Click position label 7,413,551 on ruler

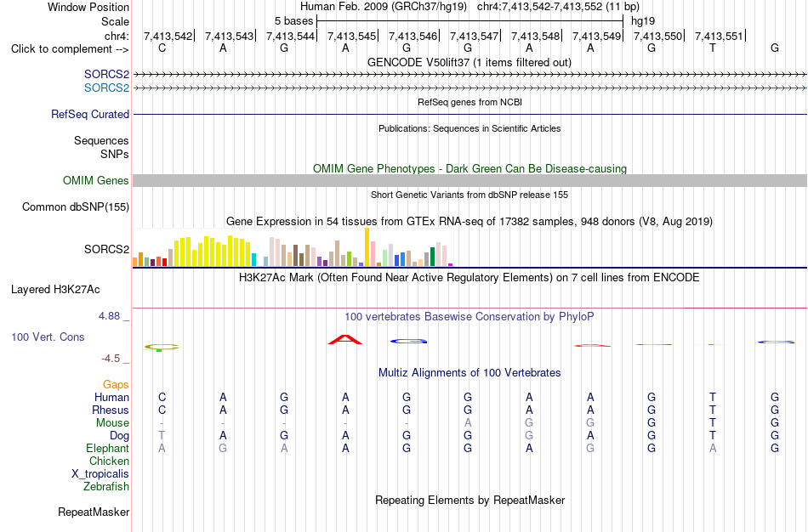[x=719, y=36]
